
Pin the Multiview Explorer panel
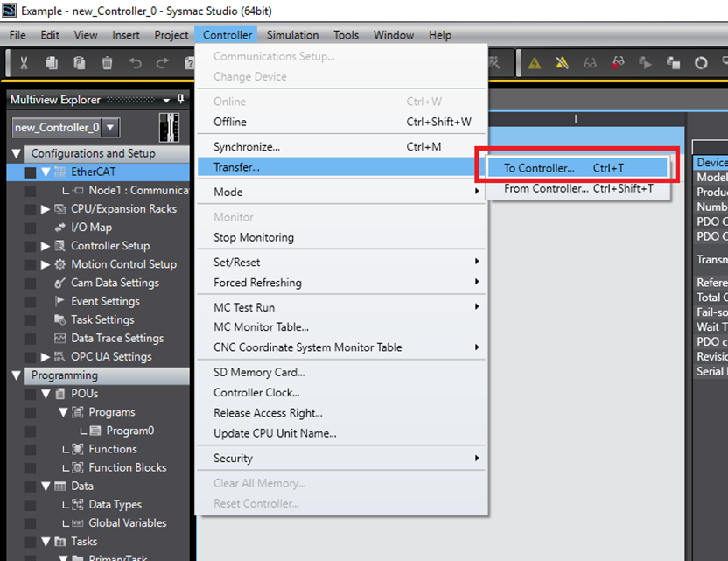click(x=181, y=100)
